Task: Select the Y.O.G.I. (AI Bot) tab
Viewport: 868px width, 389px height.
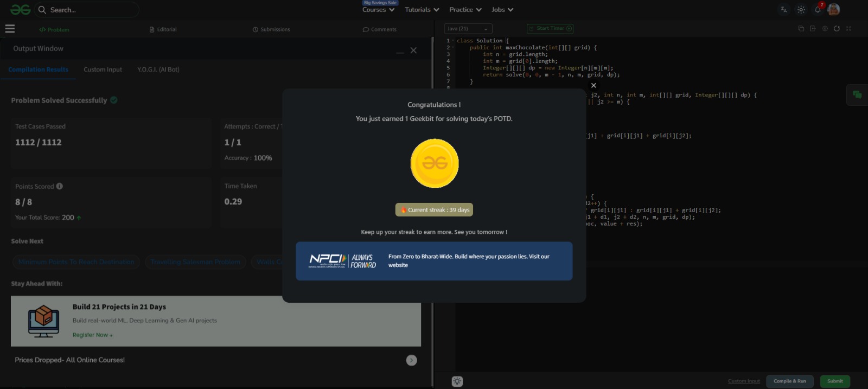Action: click(x=158, y=69)
